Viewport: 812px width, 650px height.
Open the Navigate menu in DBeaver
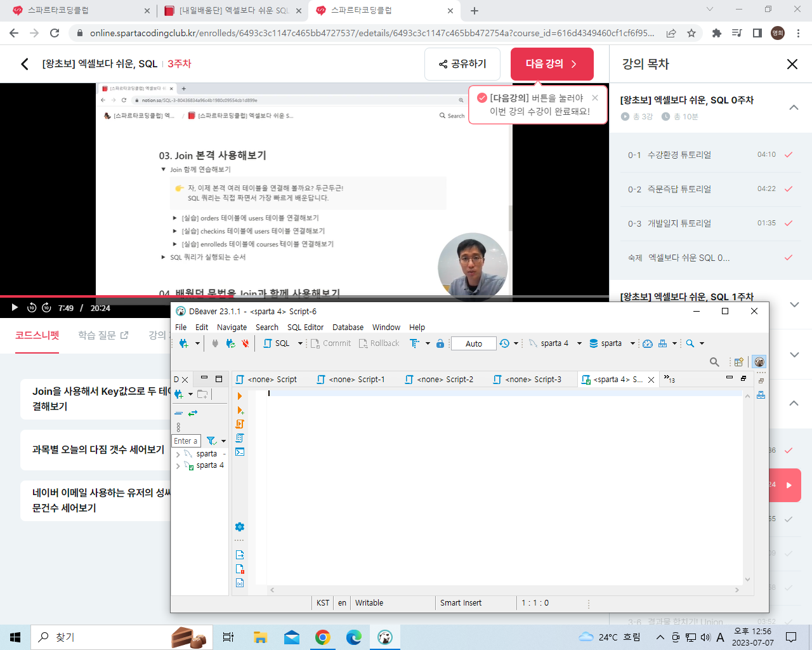pyautogui.click(x=232, y=327)
